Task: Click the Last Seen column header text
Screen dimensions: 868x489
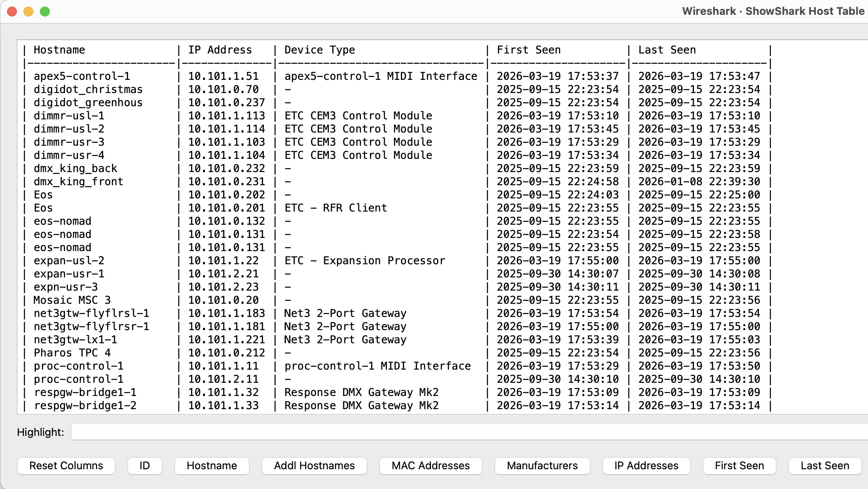Action: point(667,50)
